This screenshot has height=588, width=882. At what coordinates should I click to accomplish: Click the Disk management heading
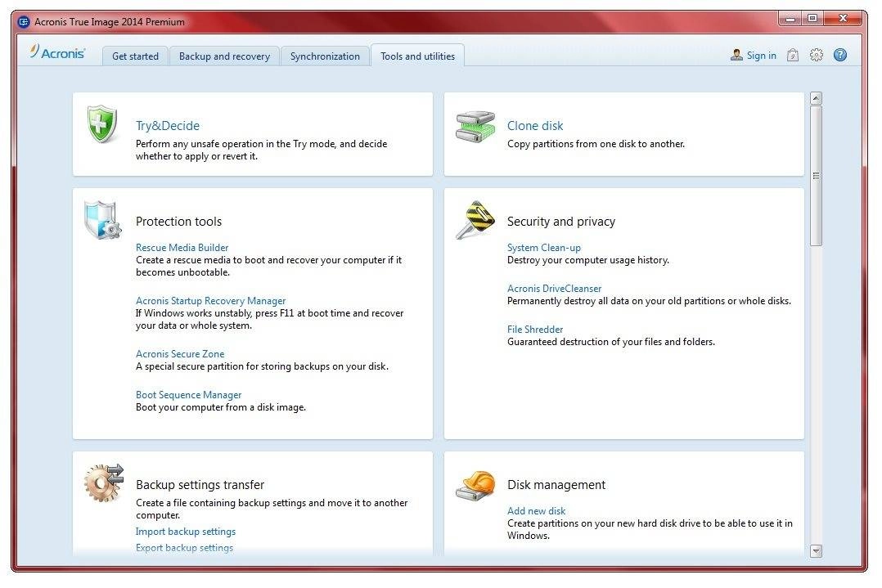point(556,485)
